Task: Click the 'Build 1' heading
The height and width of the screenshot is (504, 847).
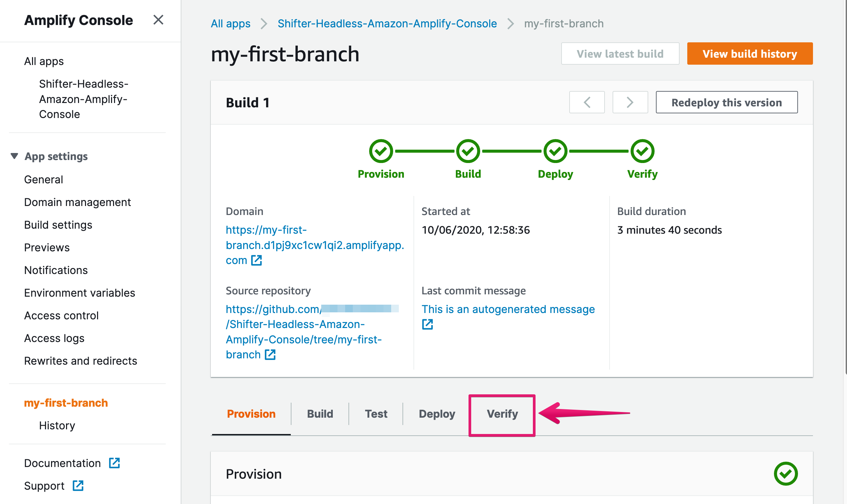Action: (248, 103)
